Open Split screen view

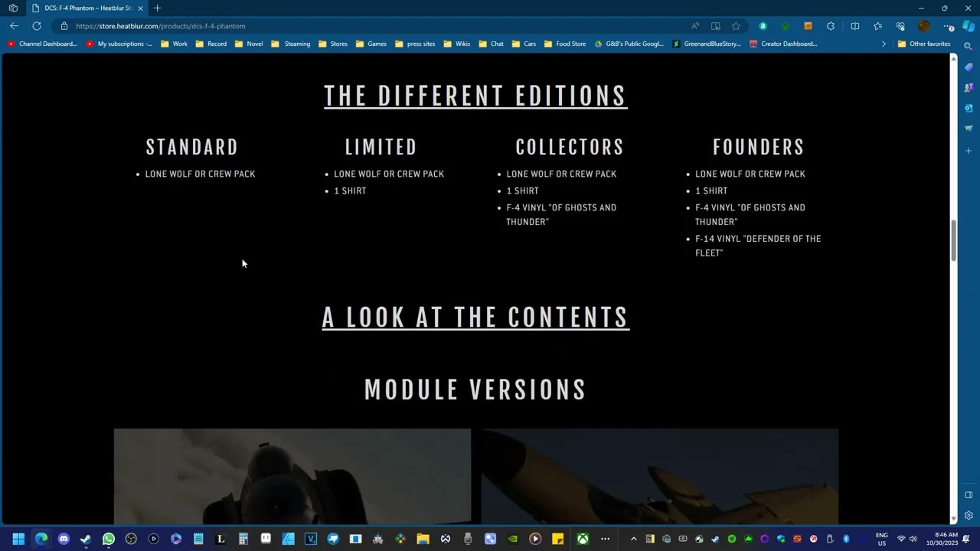[854, 26]
